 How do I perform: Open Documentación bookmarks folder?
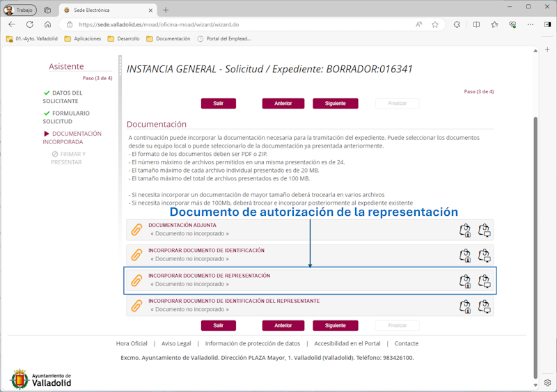[x=168, y=39]
